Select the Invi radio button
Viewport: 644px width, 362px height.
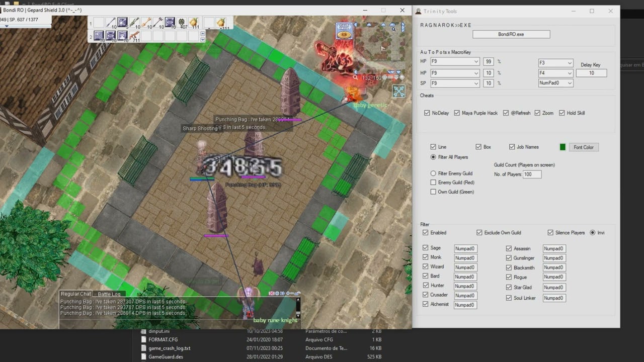593,233
